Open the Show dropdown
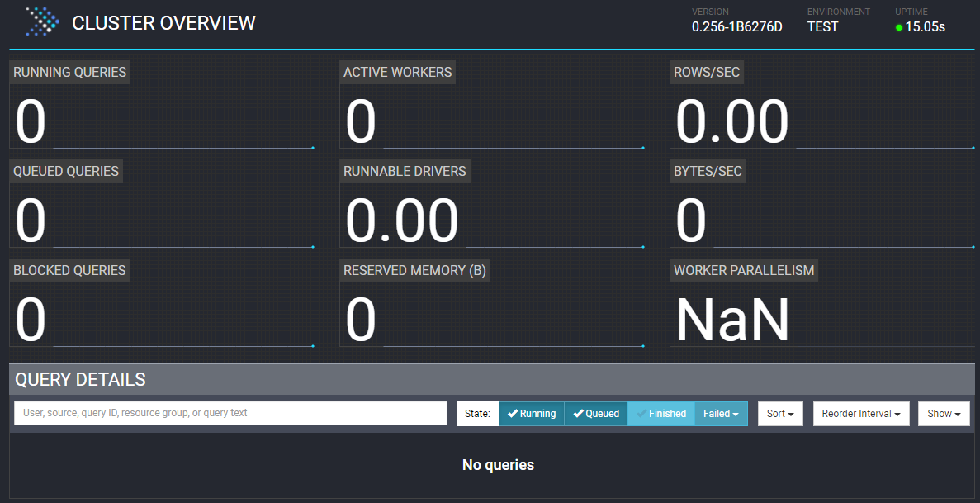The height and width of the screenshot is (503, 980). (944, 414)
